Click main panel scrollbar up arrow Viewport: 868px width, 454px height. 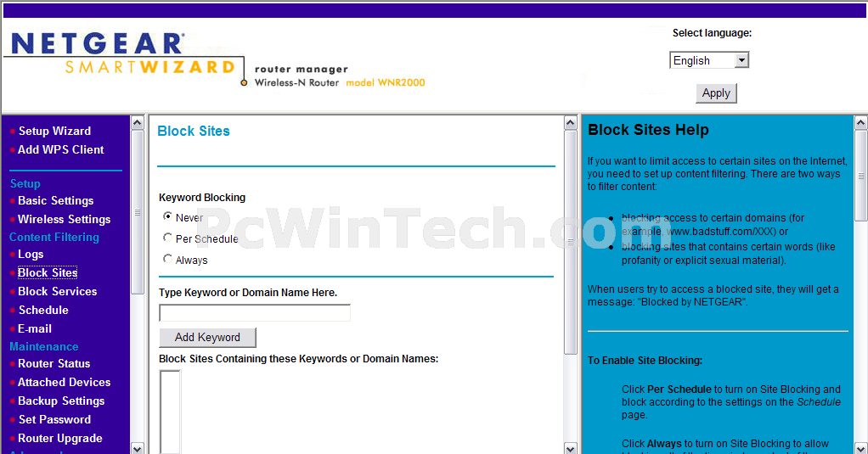[571, 123]
